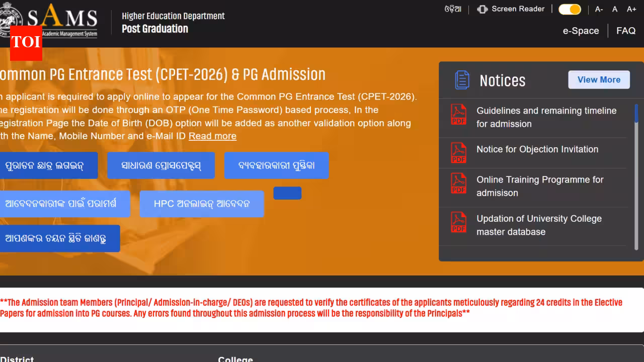
Task: Open PDF icon for Notice for Objection Invitation
Action: click(458, 153)
